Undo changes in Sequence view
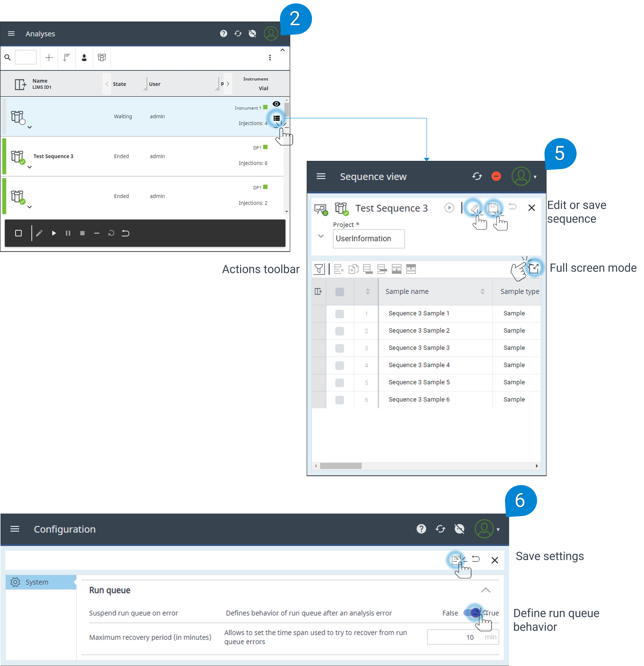 [512, 206]
